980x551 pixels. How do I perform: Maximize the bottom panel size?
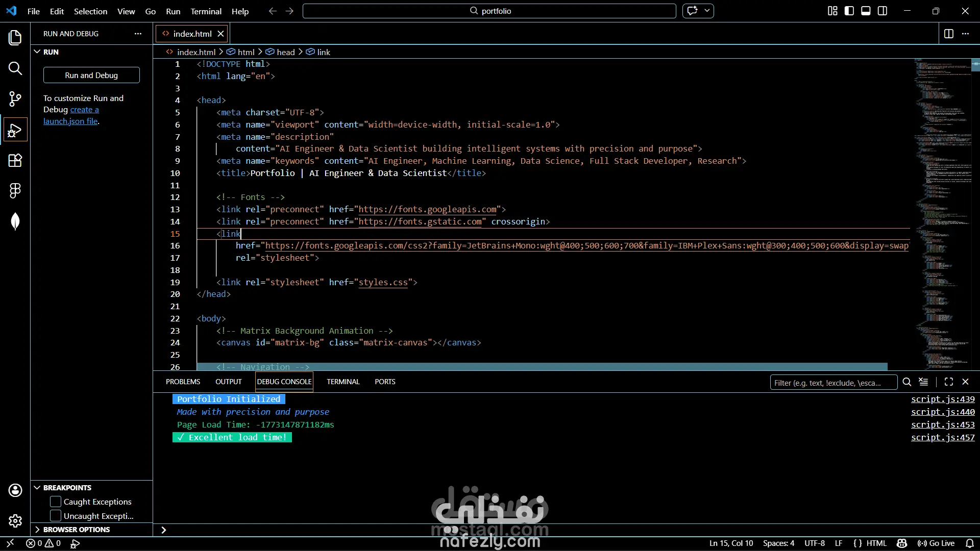pyautogui.click(x=948, y=382)
